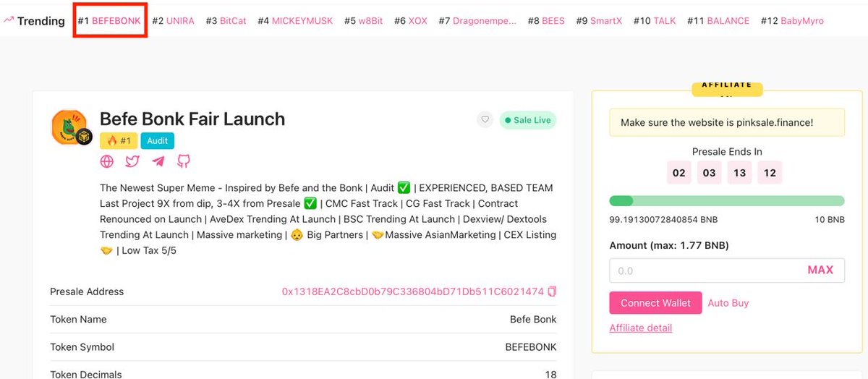Screen dimensions: 868x379
Task: Click the amount input field
Action: coord(726,271)
